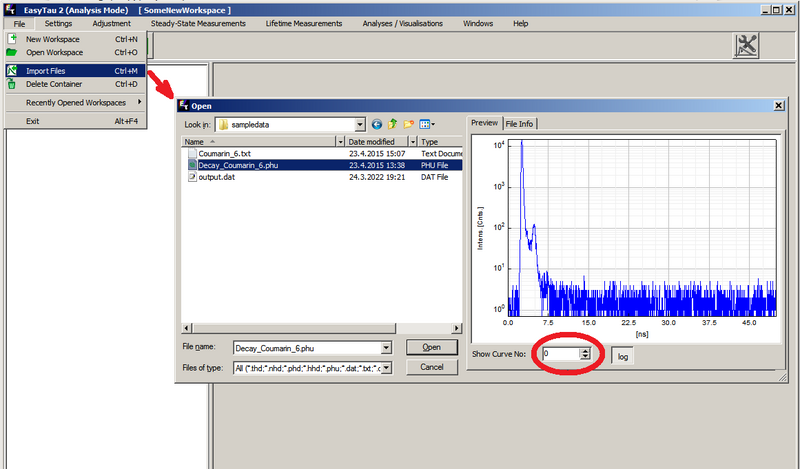Sort files by Date modified column
This screenshot has width=800, height=469.
[375, 142]
